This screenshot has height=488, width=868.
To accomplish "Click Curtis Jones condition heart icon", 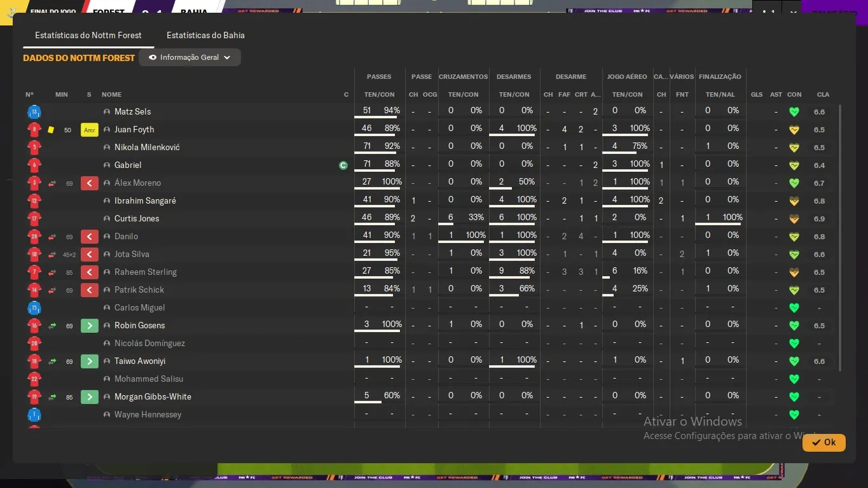I will tap(794, 219).
